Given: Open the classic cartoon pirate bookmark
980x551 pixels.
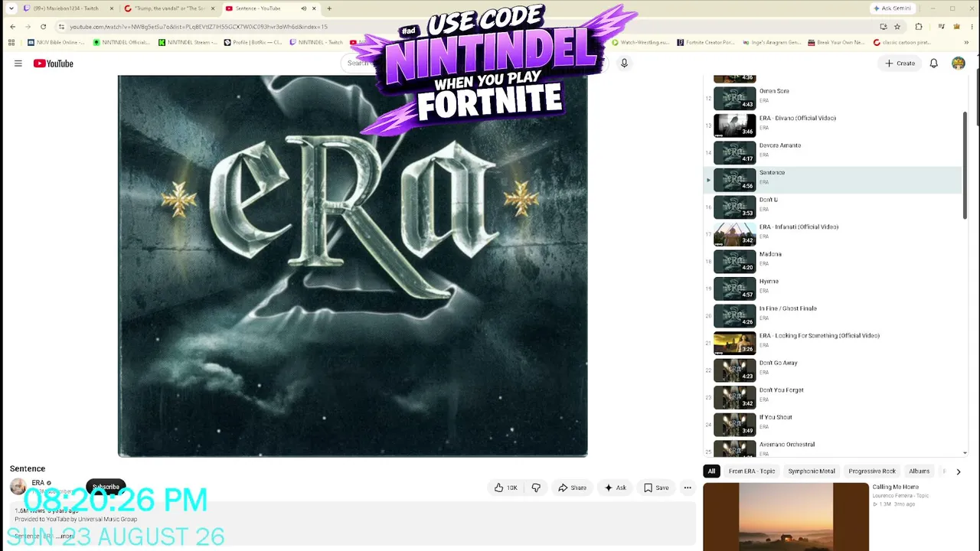Looking at the screenshot, I should point(903,42).
